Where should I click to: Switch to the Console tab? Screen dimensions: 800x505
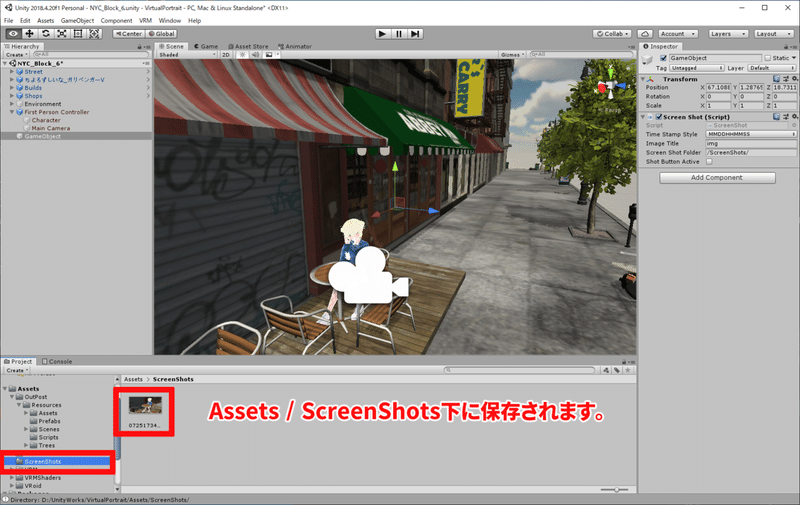click(x=57, y=361)
